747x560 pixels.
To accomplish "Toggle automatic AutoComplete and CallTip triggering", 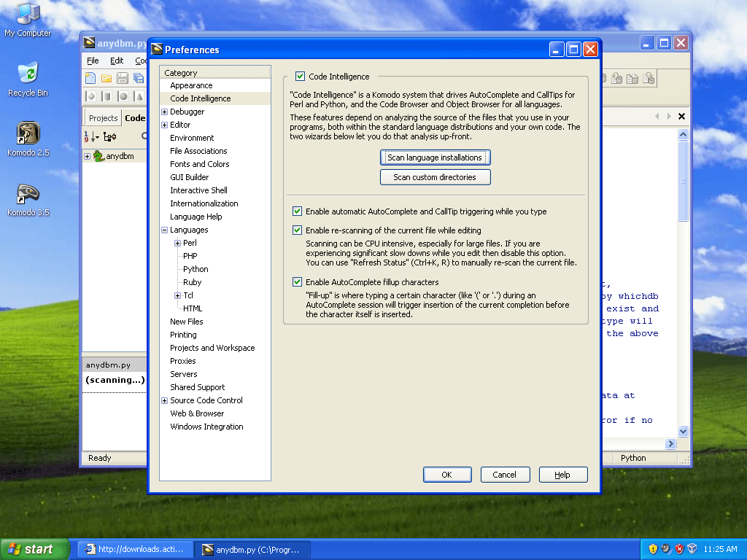I will tap(298, 211).
